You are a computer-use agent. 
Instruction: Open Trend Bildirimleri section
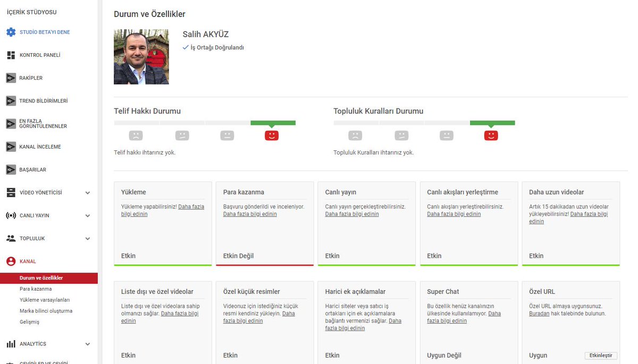point(44,101)
